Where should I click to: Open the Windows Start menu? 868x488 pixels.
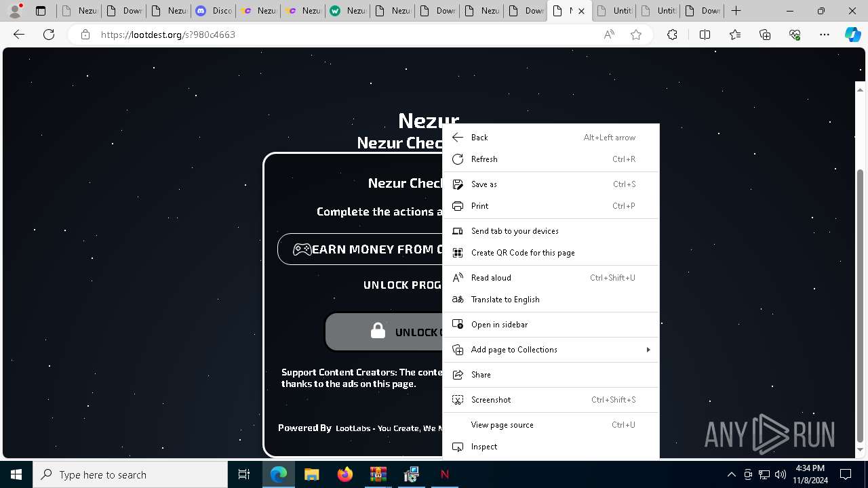click(16, 474)
